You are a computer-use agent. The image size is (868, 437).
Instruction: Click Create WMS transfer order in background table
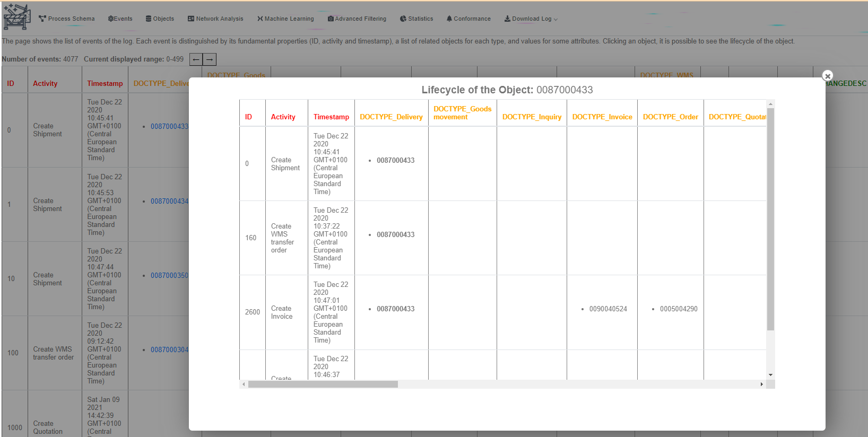(x=54, y=353)
